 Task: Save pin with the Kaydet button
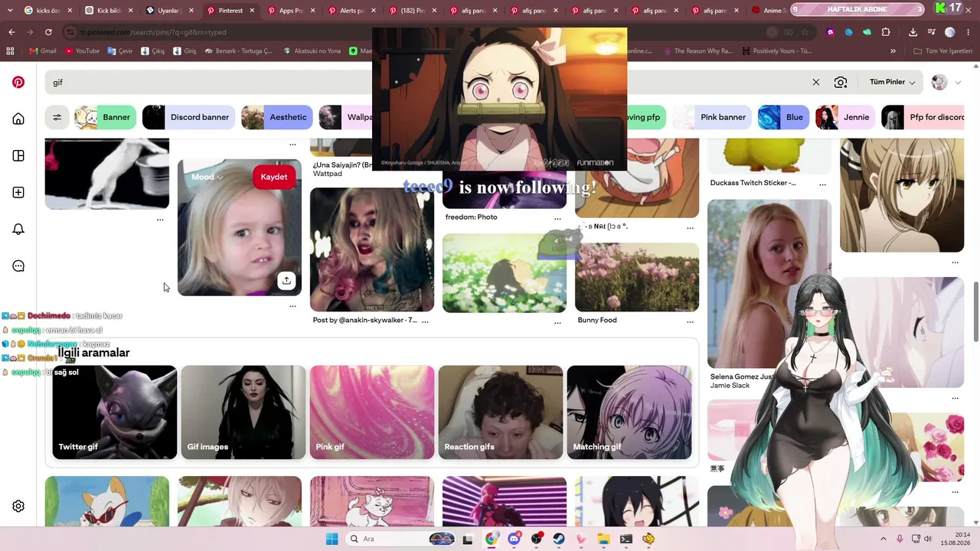(273, 177)
